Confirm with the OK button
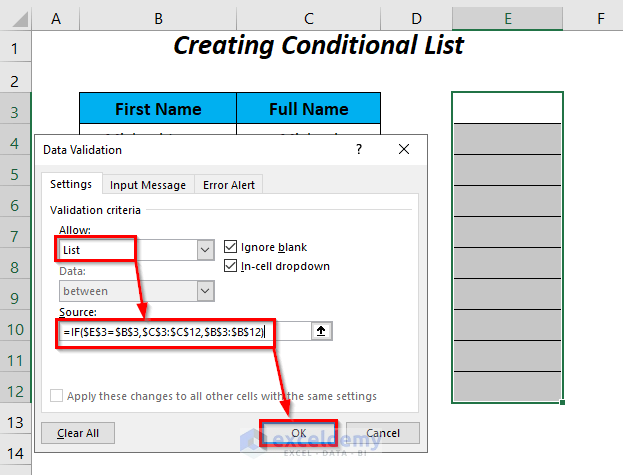The height and width of the screenshot is (475, 623). point(299,433)
